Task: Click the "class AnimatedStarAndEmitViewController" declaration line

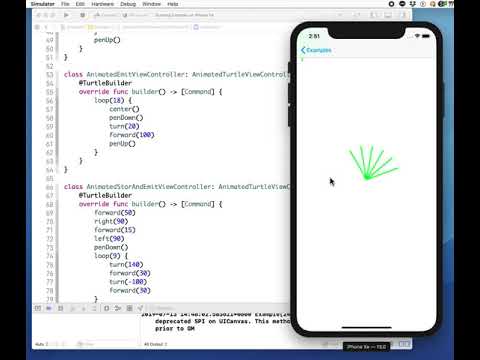Action: point(177,187)
